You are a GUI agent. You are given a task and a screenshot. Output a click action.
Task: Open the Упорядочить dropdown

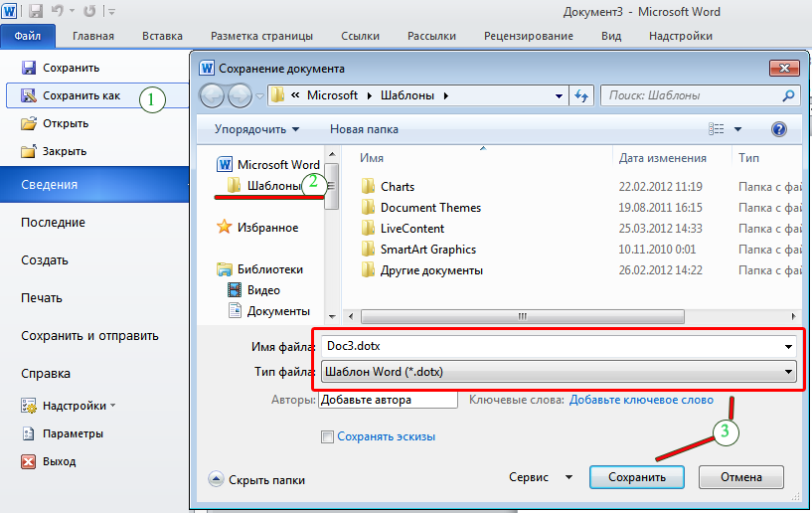(x=256, y=129)
